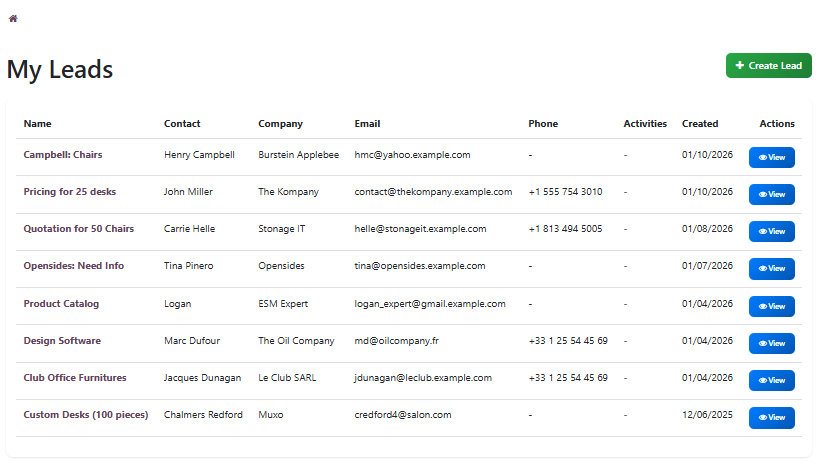View the Design Software lead
The width and height of the screenshot is (822, 464).
coord(771,343)
